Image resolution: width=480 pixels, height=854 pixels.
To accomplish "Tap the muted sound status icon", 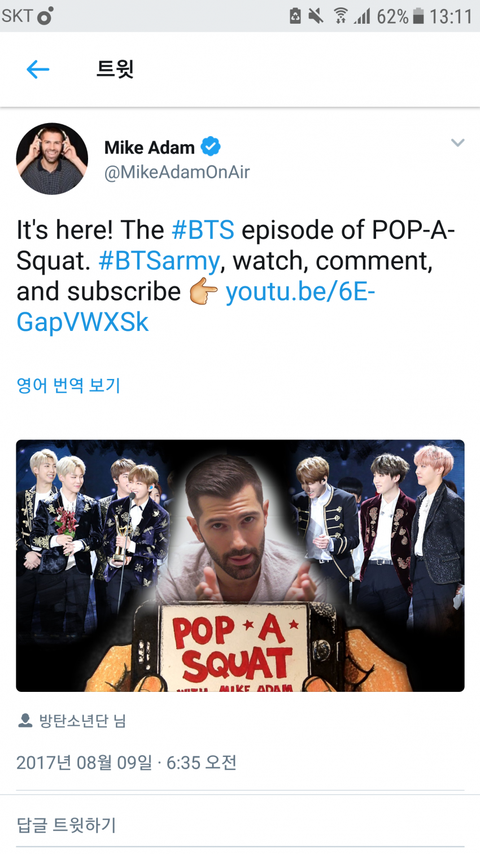I will 315,16.
